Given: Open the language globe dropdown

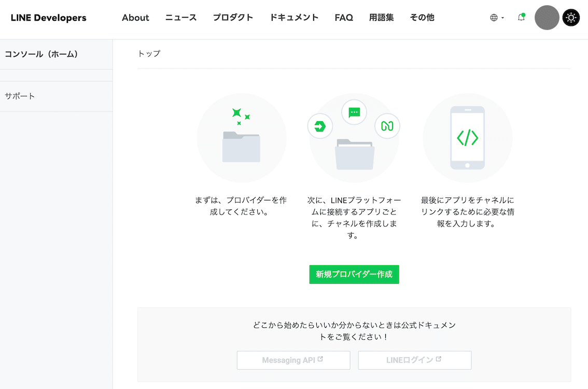Looking at the screenshot, I should (497, 18).
